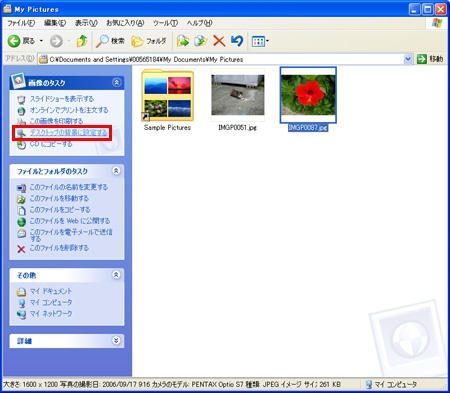Select the IMGP0051.jpg cat thumbnail

pos(238,95)
